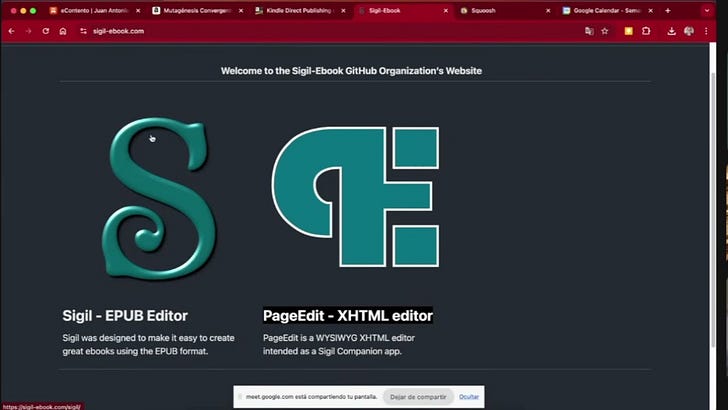Open the browser three-dot menu
The width and height of the screenshot is (728, 410).
tap(706, 31)
